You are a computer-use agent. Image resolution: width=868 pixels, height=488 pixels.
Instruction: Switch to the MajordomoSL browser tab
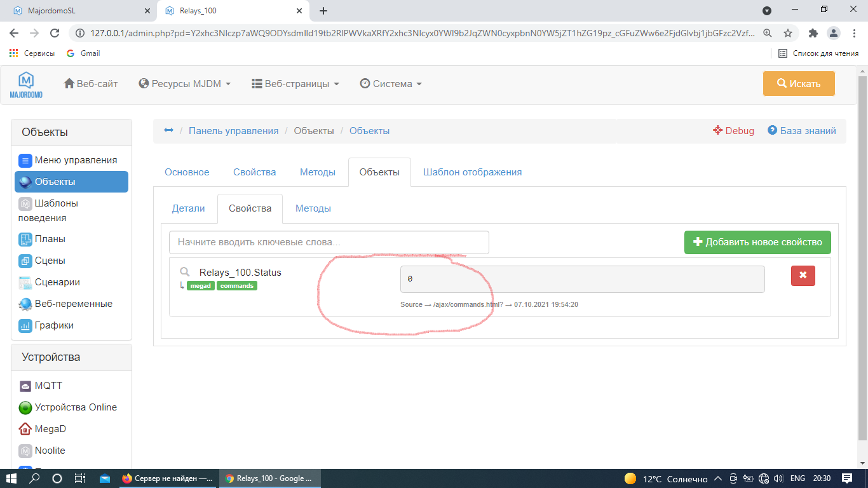[79, 11]
